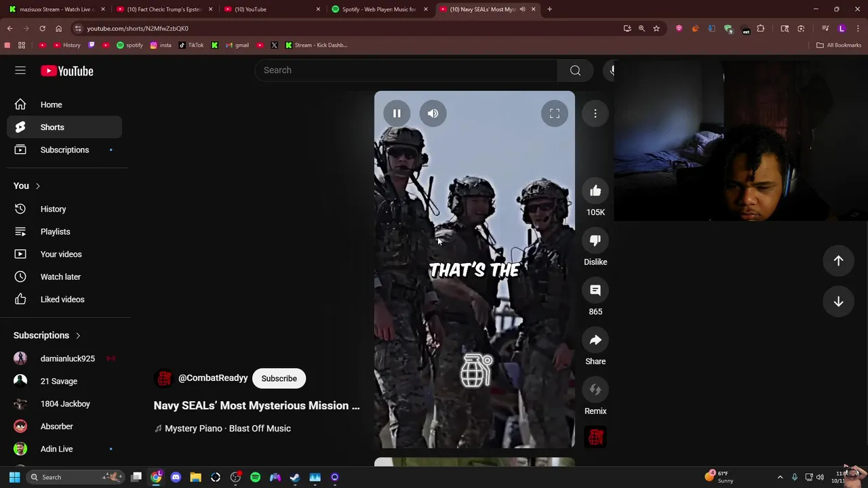Dislike this Short
The image size is (868, 488).
[x=595, y=241]
